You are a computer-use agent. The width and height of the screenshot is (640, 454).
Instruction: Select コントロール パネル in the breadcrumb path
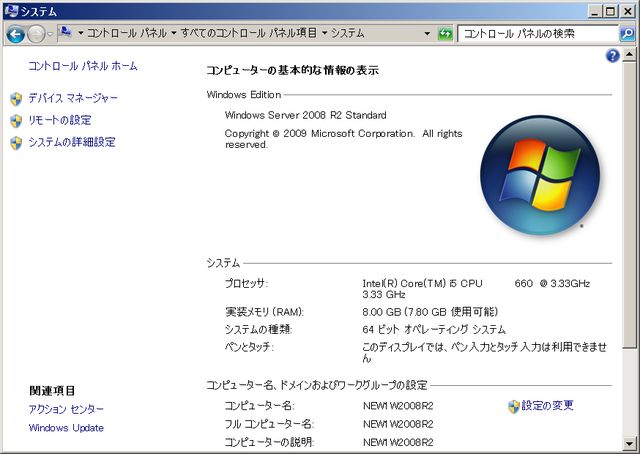coord(126,33)
